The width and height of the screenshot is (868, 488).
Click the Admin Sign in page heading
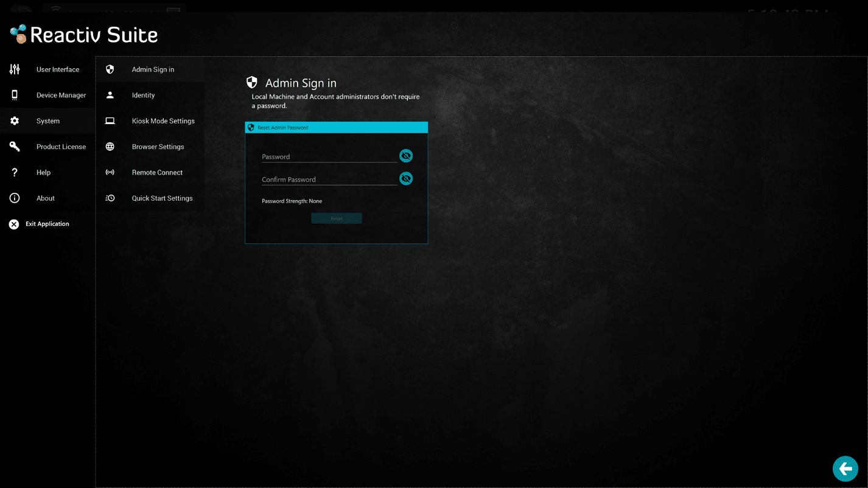point(301,83)
